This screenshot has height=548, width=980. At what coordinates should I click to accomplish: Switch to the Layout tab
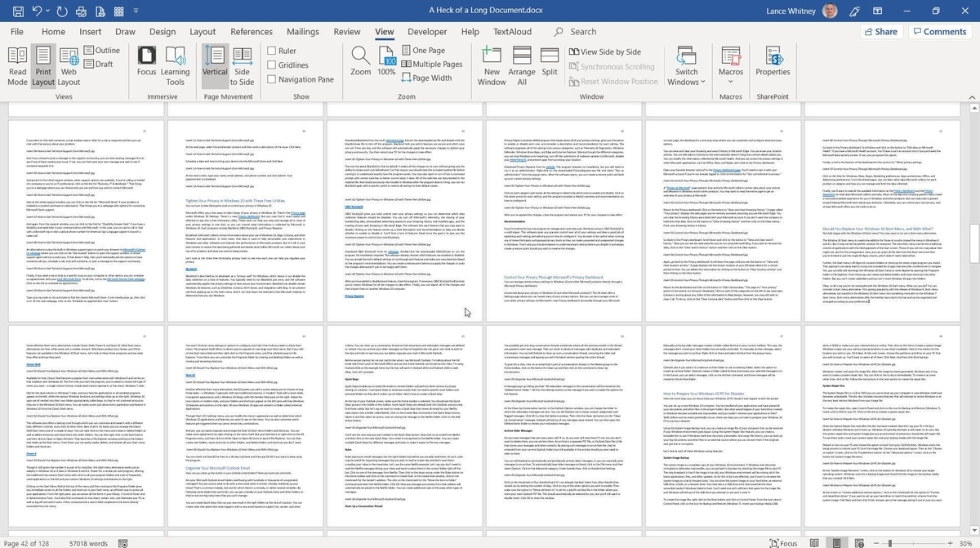pos(203,32)
